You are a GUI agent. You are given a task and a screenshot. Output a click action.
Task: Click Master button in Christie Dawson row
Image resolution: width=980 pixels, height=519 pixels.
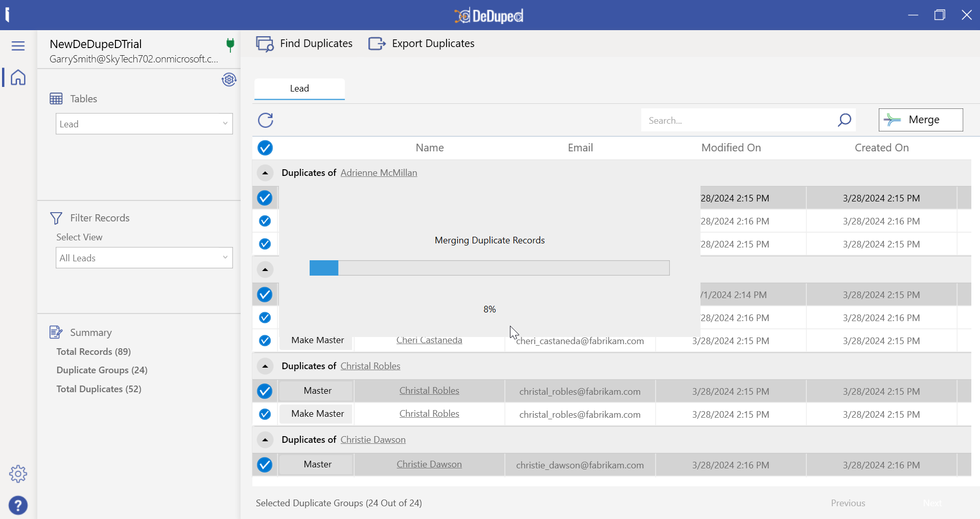click(317, 464)
